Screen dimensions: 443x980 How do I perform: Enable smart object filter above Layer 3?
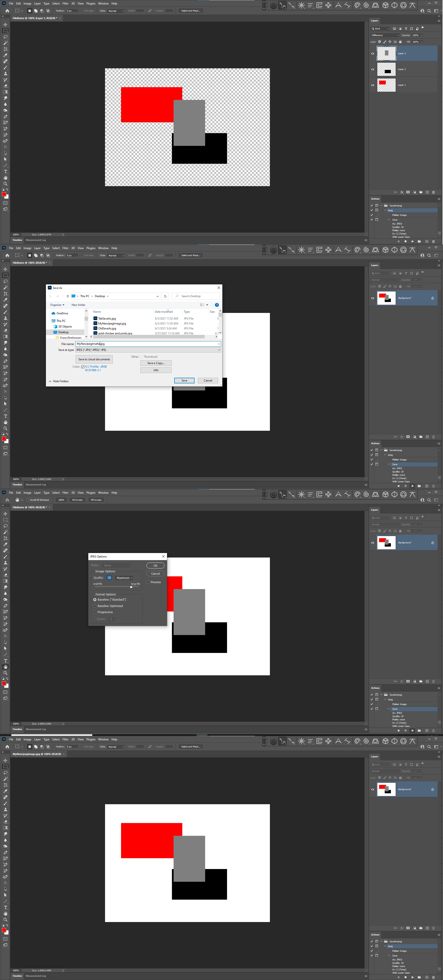pos(417,29)
